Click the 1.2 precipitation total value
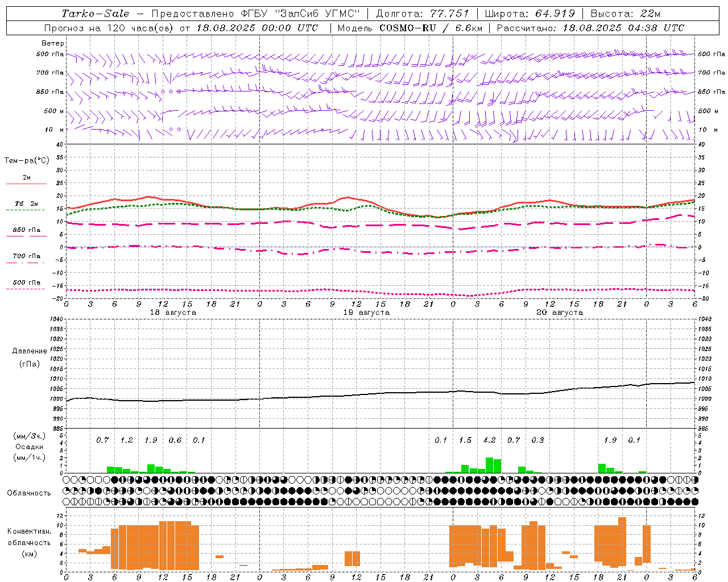The width and height of the screenshot is (728, 582). pos(126,440)
